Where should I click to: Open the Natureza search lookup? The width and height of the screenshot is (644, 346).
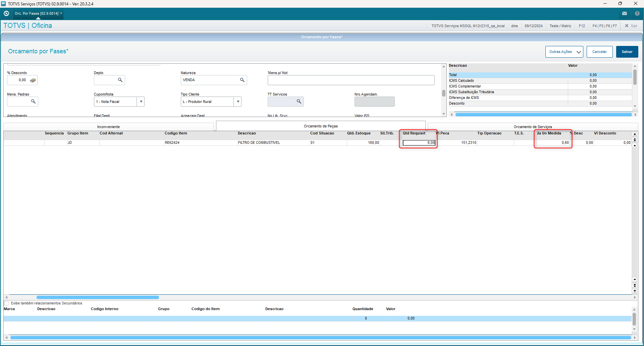[x=242, y=80]
